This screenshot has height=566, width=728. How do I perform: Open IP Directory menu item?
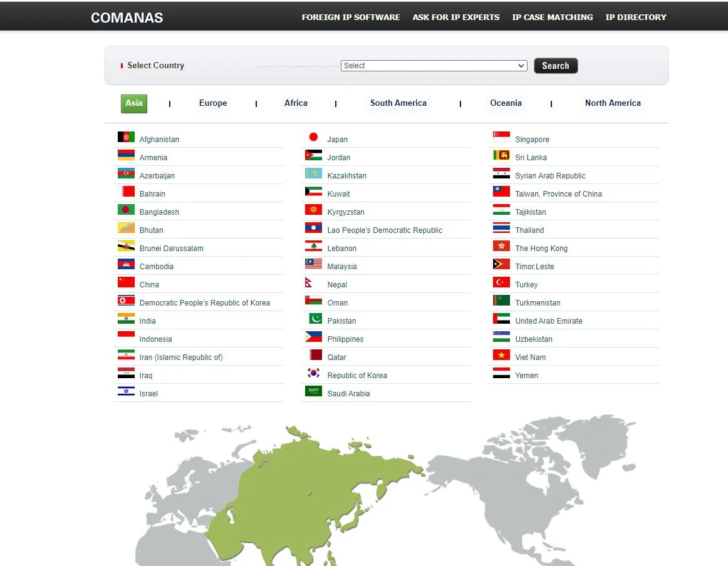[x=636, y=17]
